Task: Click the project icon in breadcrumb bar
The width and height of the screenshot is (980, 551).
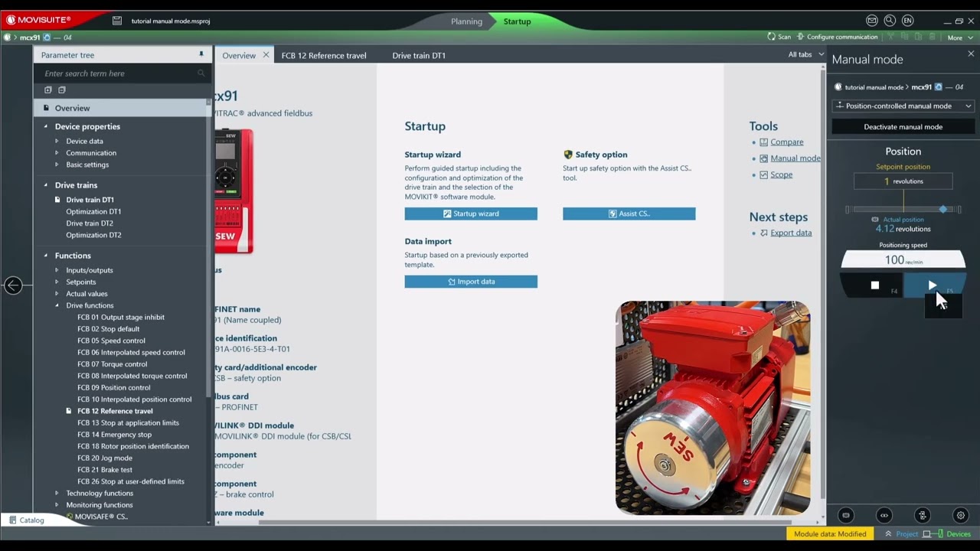Action: (8, 37)
